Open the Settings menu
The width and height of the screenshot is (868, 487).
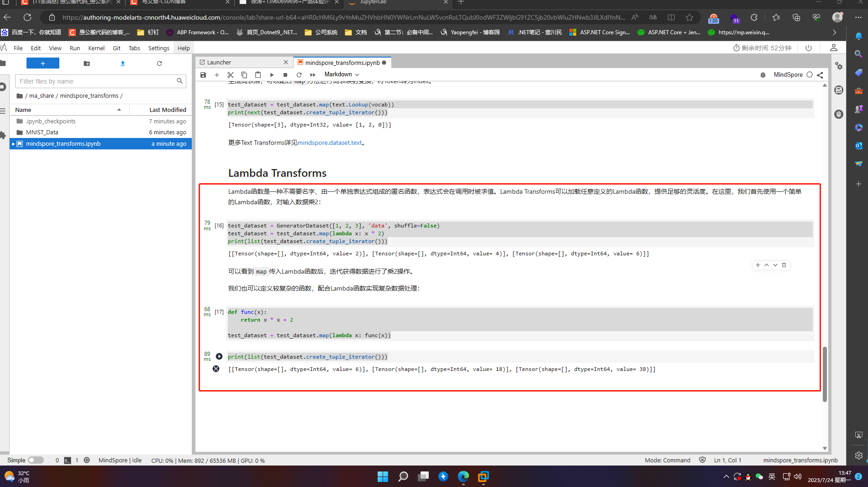pyautogui.click(x=158, y=48)
